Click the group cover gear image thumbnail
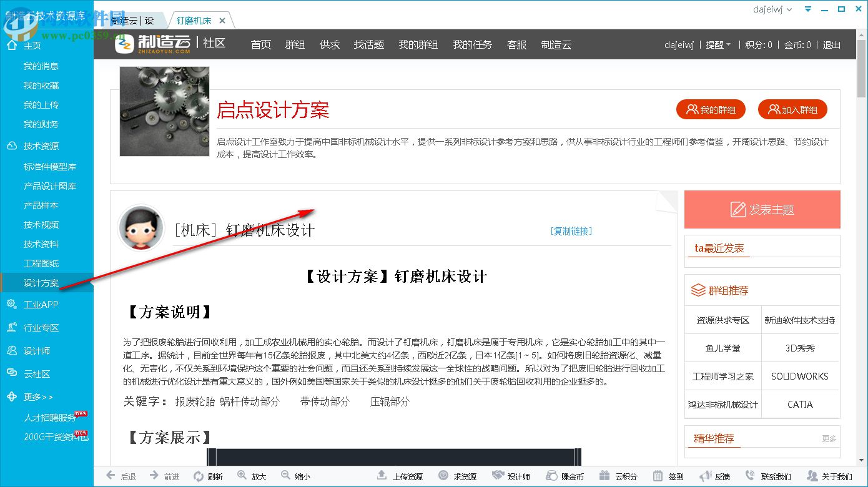The image size is (868, 487). coord(164,111)
